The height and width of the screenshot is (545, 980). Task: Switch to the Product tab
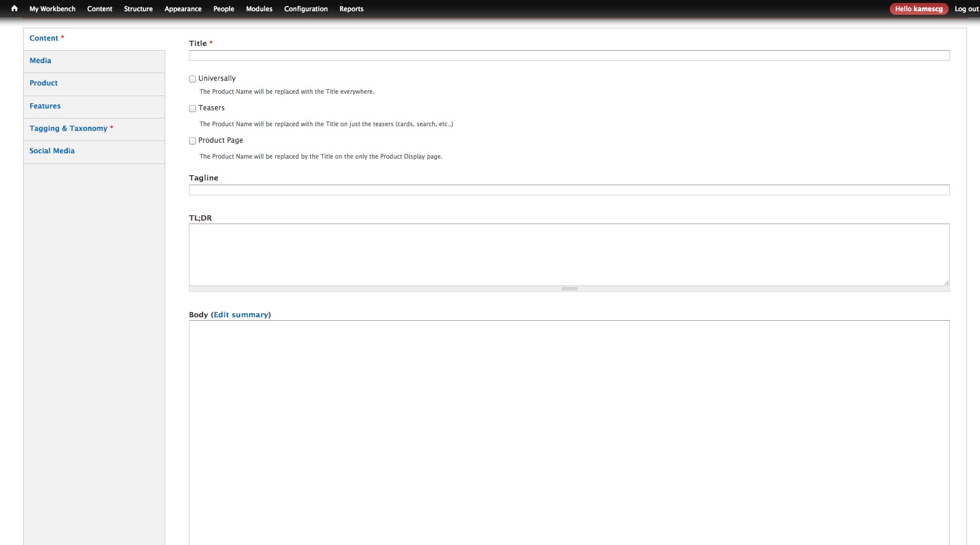(94, 84)
